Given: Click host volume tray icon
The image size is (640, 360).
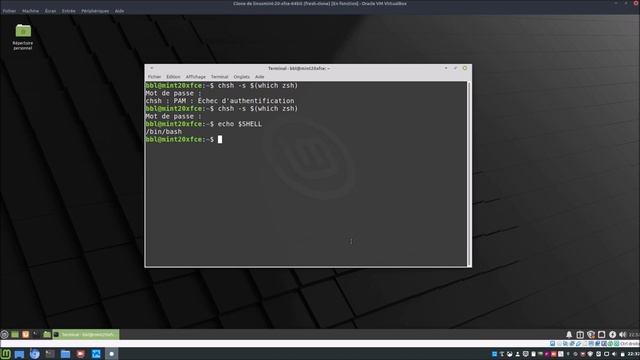Looking at the screenshot, I should [x=614, y=354].
